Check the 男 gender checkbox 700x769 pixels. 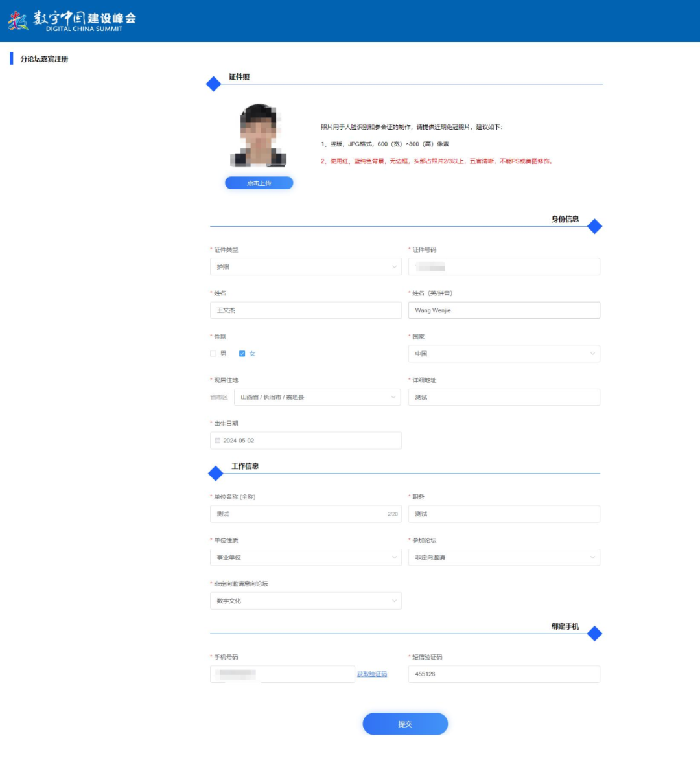[213, 354]
